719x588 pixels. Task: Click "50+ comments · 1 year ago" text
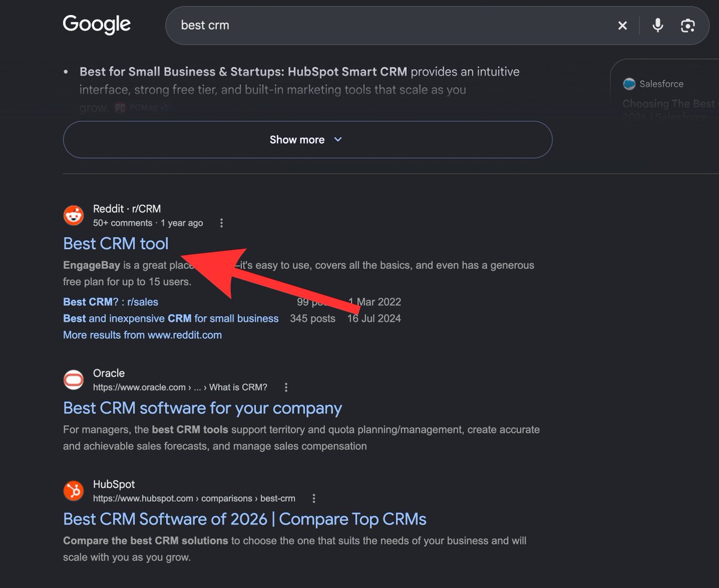(x=148, y=223)
